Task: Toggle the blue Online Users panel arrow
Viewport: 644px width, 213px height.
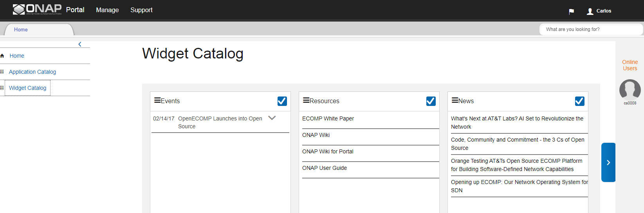Action: [x=608, y=162]
